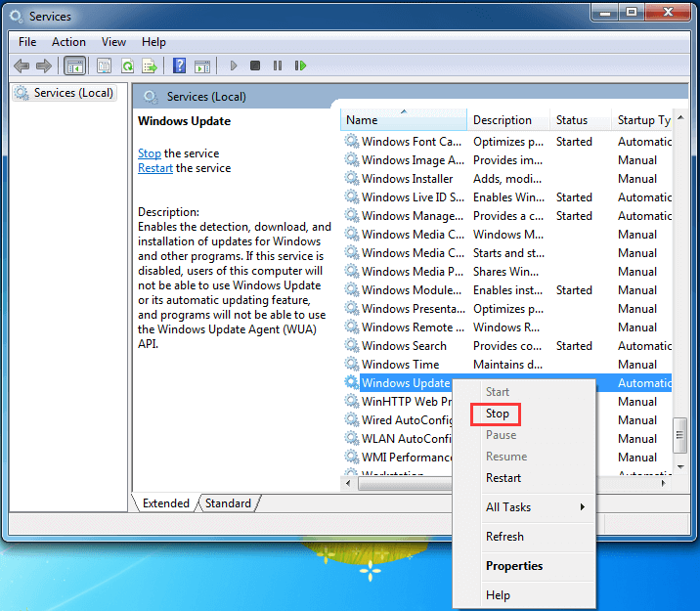Sort by the Status column header
The width and height of the screenshot is (700, 611).
coord(581,120)
